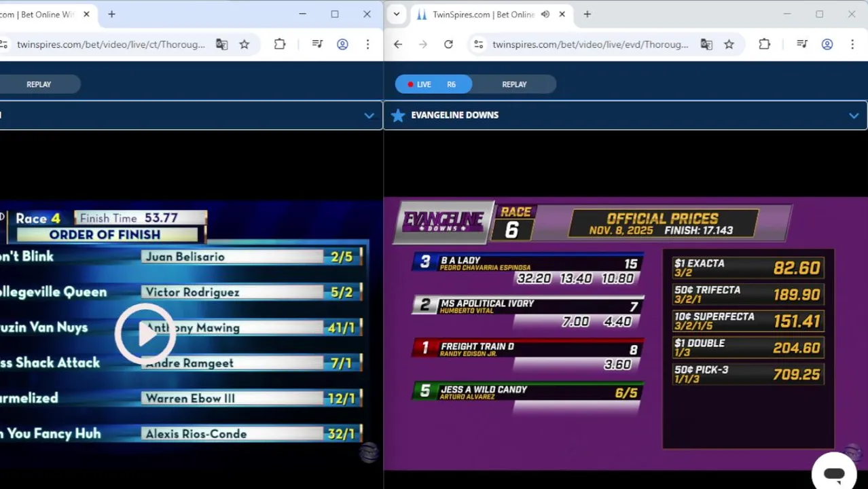
Task: Click right window address bar URL
Action: (590, 44)
